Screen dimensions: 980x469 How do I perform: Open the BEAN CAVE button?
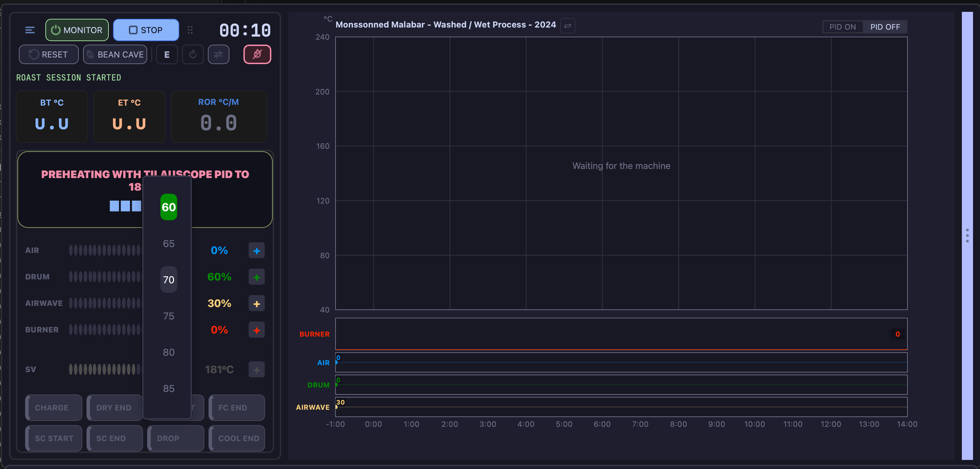(115, 54)
